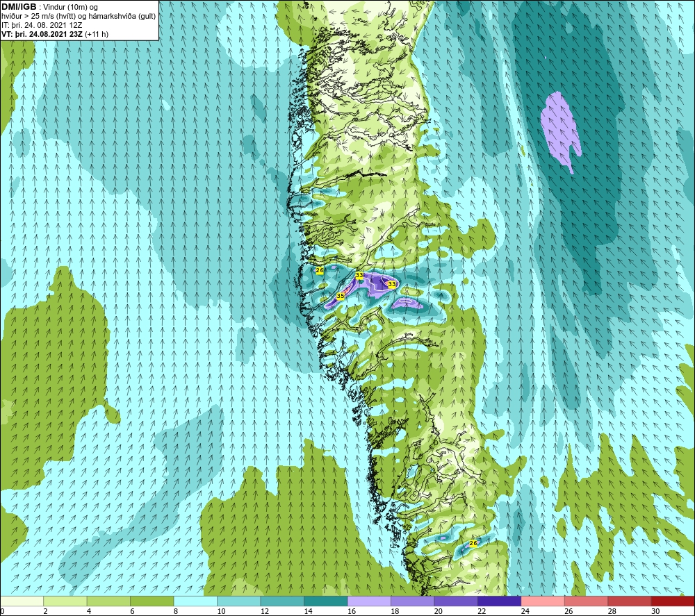The width and height of the screenshot is (695, 616).
Task: Pick the 22–24 m/s dark indigo legend swatch
Action: (500, 601)
